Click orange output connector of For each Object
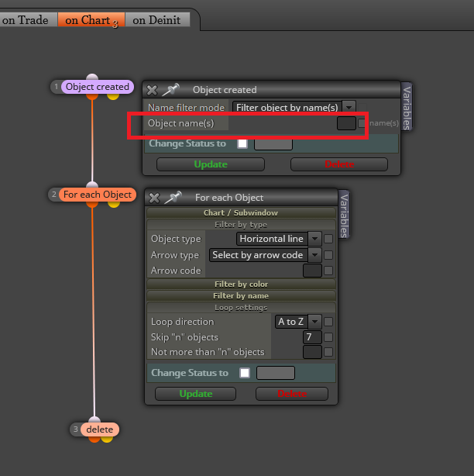The height and width of the screenshot is (476, 474). point(92,205)
